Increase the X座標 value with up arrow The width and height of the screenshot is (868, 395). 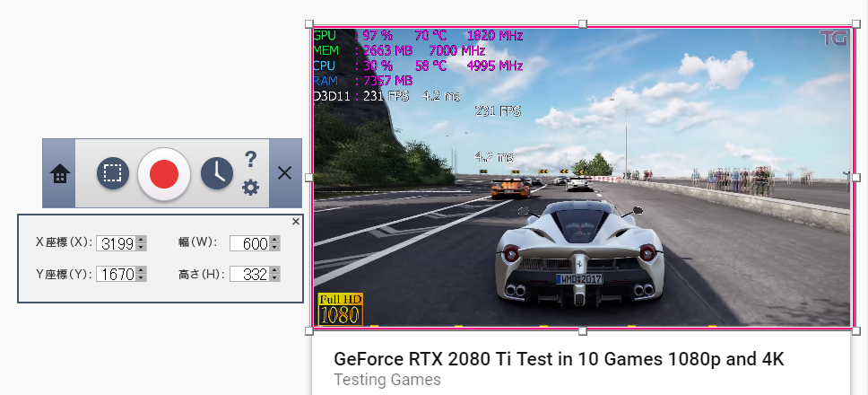pyautogui.click(x=142, y=240)
